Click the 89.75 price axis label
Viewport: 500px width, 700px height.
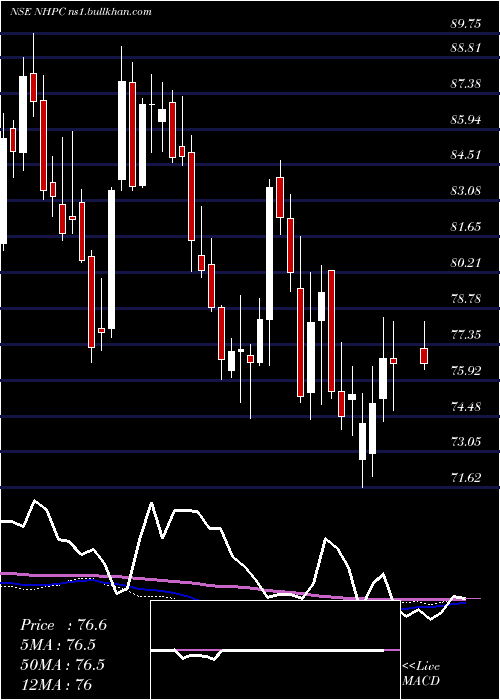[x=466, y=24]
